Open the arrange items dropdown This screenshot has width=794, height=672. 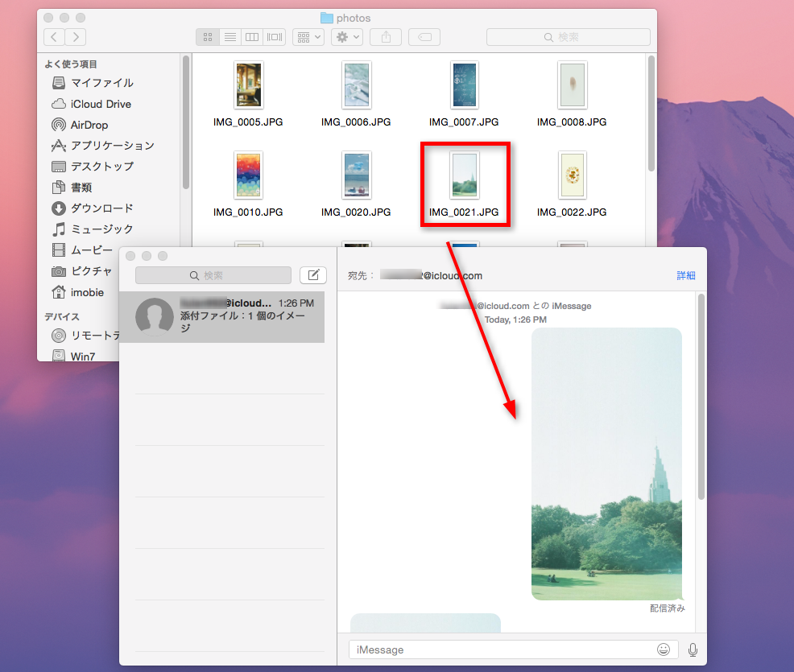tap(308, 37)
